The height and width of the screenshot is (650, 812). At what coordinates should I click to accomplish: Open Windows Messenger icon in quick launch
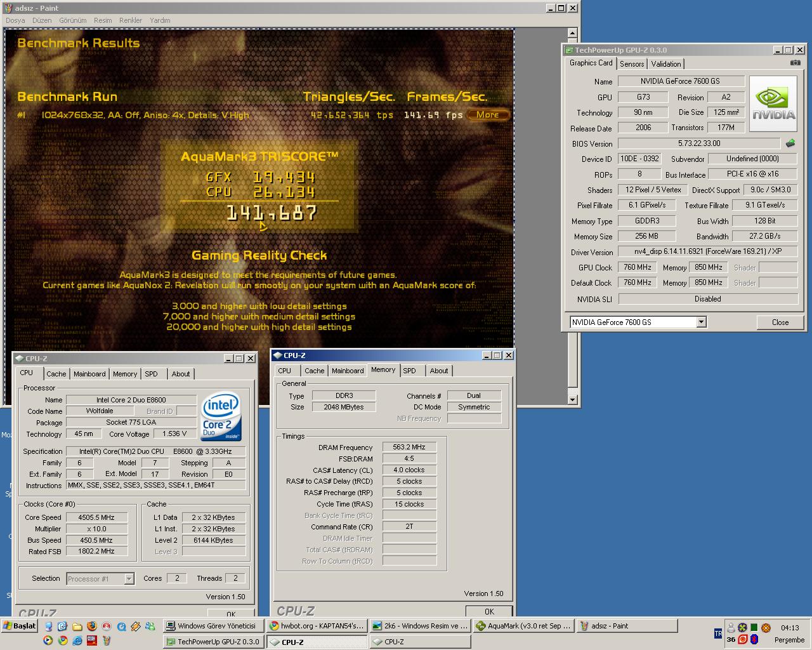pos(150,626)
